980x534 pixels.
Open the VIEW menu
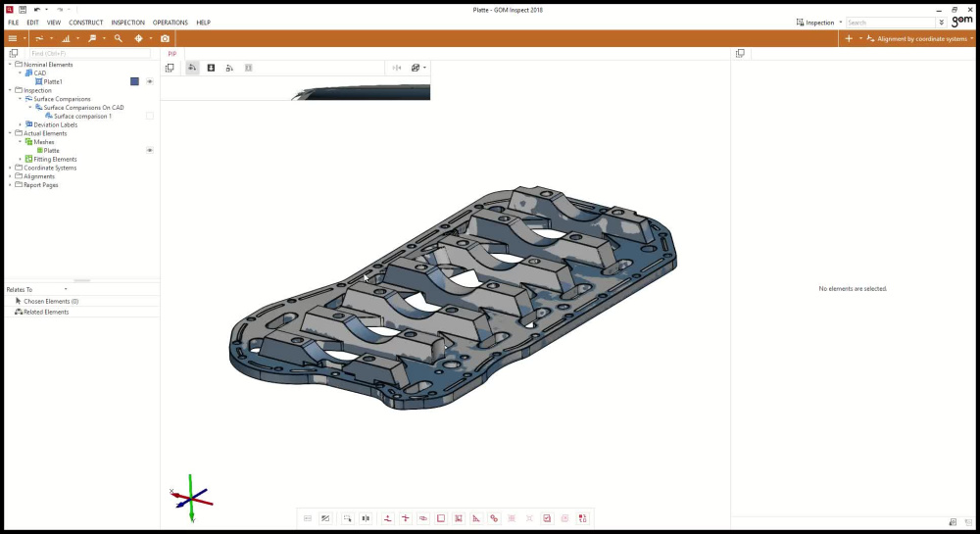pyautogui.click(x=54, y=23)
